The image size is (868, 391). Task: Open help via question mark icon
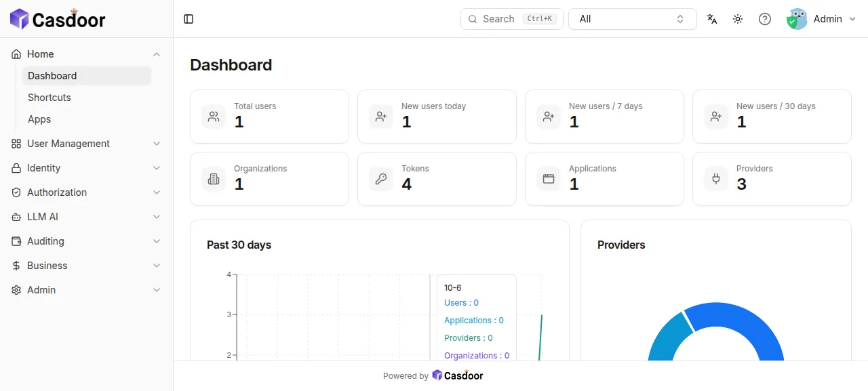[x=765, y=19]
